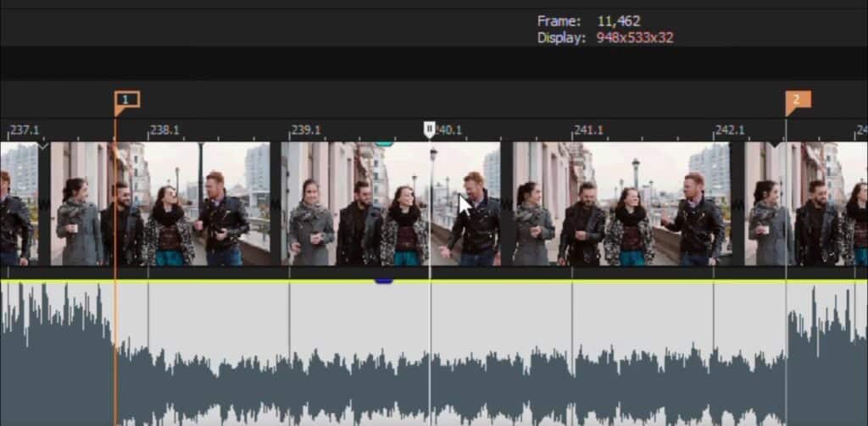Select the video thumbnail beneath the 241.1 mark
This screenshot has height=426, width=868.
tap(621, 203)
